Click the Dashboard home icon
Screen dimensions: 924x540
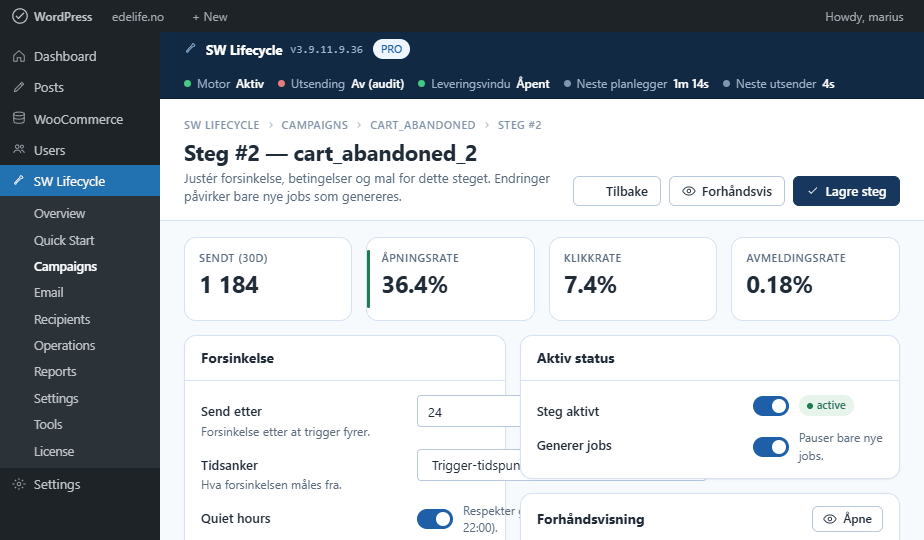(19, 57)
